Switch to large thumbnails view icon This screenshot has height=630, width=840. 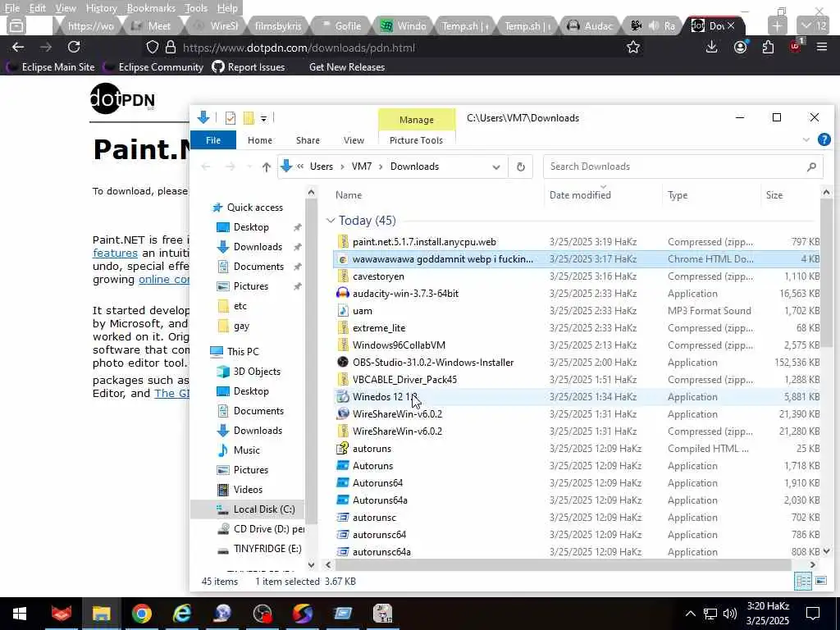[820, 582]
